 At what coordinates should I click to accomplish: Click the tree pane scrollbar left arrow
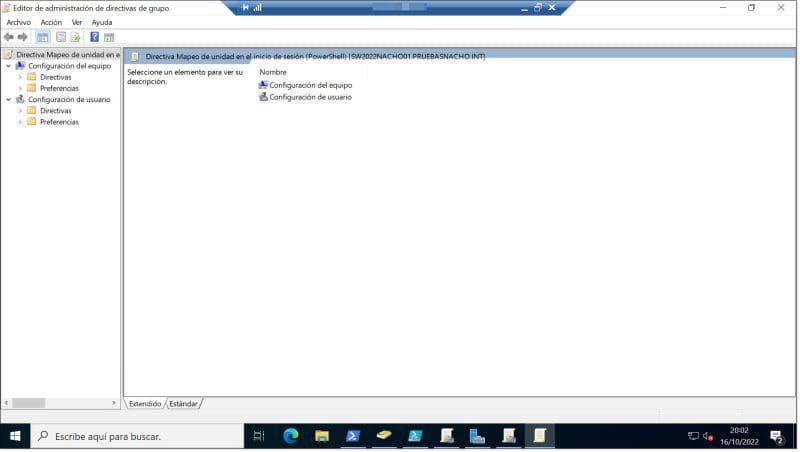pyautogui.click(x=6, y=403)
